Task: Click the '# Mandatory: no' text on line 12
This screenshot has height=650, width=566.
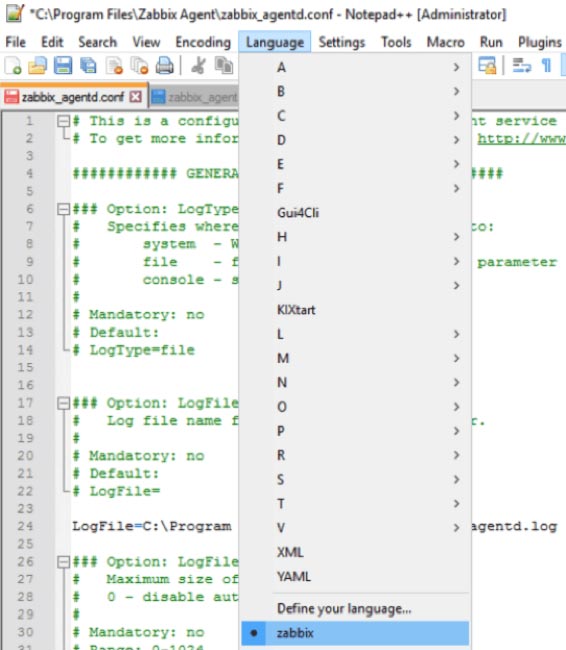Action: click(138, 315)
